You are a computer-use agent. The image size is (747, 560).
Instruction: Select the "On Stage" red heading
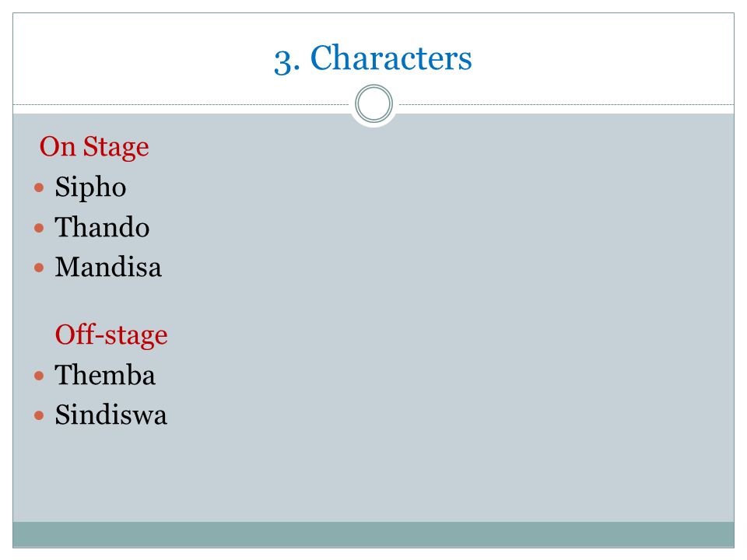tap(94, 146)
